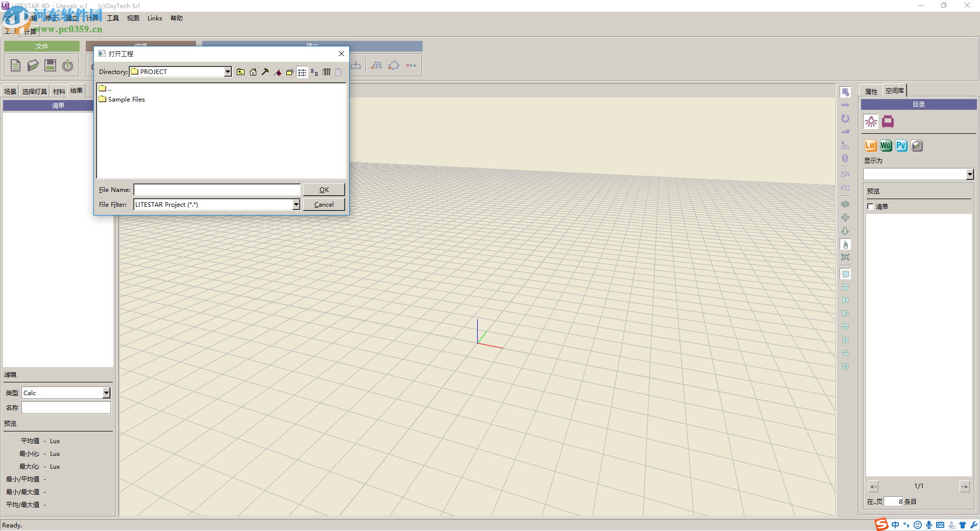Select the furniture armchair catalog icon
This screenshot has width=980, height=531.
888,122
